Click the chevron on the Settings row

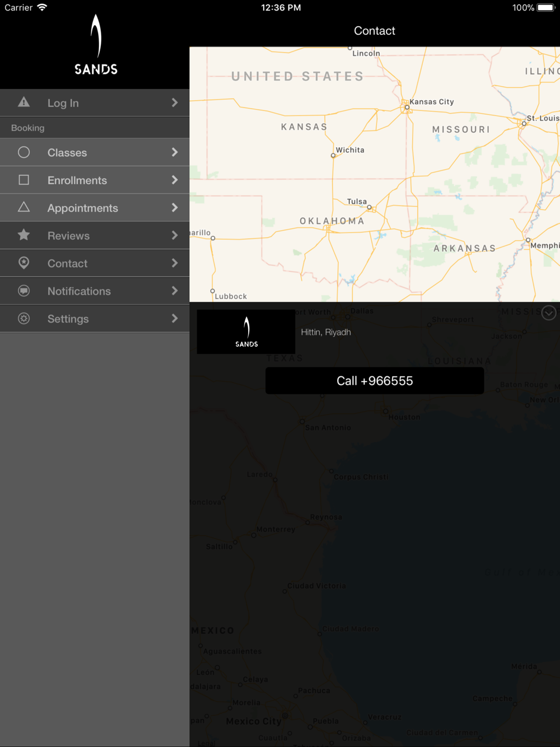175,319
